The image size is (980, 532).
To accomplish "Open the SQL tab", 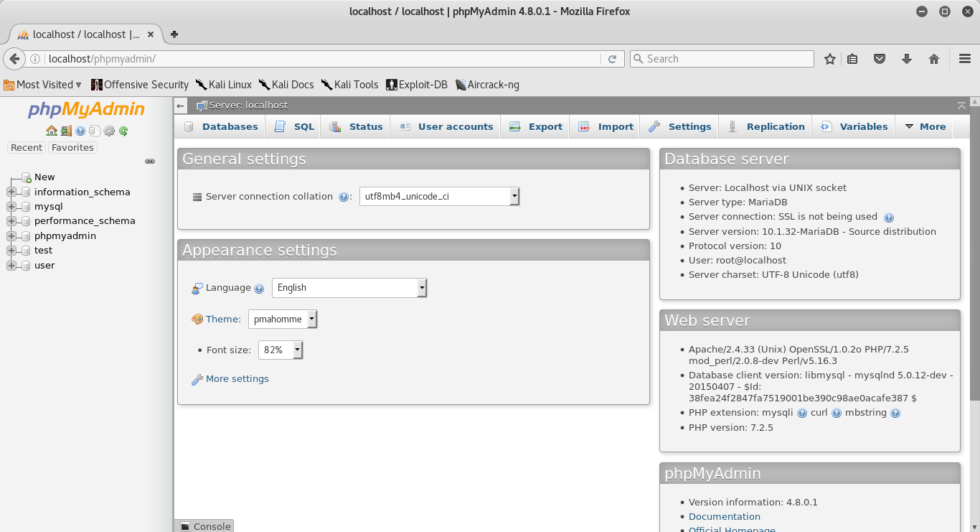I will (x=294, y=126).
